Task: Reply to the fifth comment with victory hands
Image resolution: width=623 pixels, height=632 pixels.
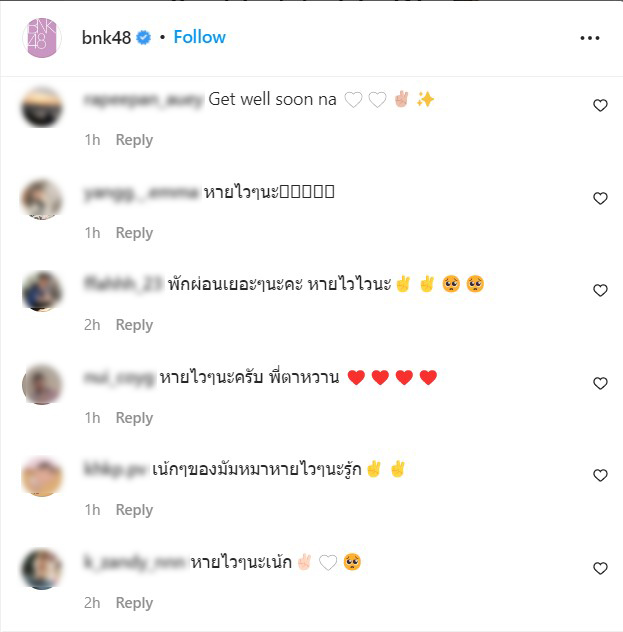Action: (x=134, y=510)
